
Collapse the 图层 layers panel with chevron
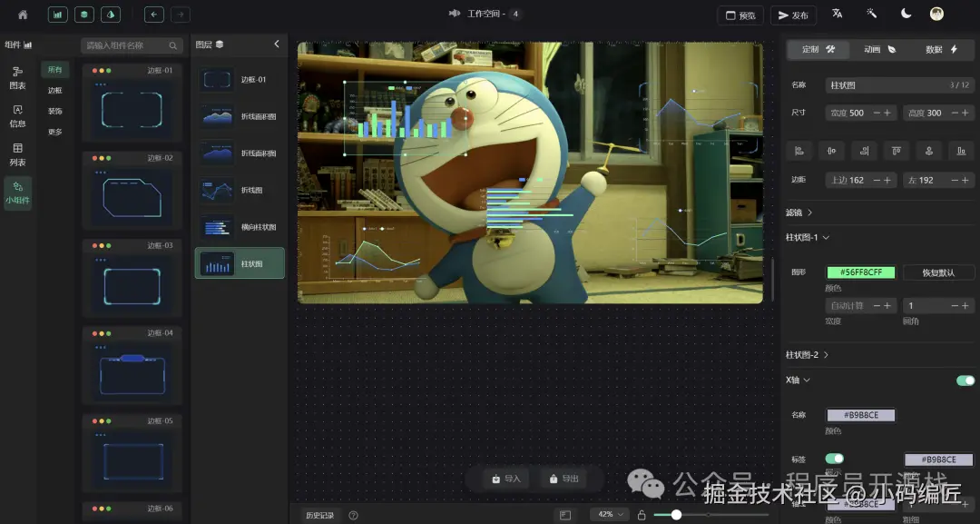pyautogui.click(x=276, y=44)
